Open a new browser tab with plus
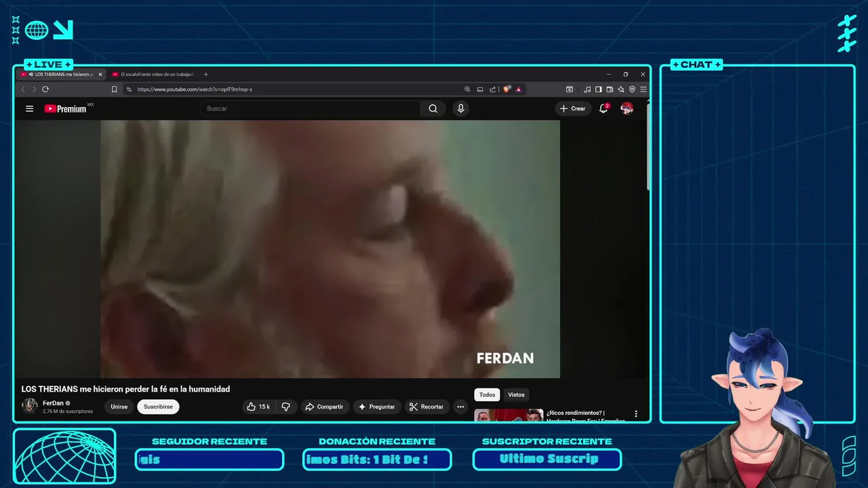Viewport: 868px width, 488px height. pos(206,75)
